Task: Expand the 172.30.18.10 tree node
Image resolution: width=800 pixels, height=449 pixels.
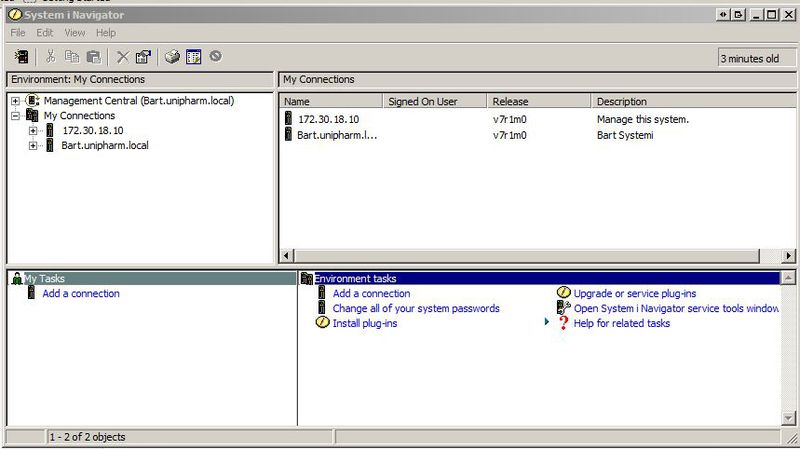Action: click(33, 131)
